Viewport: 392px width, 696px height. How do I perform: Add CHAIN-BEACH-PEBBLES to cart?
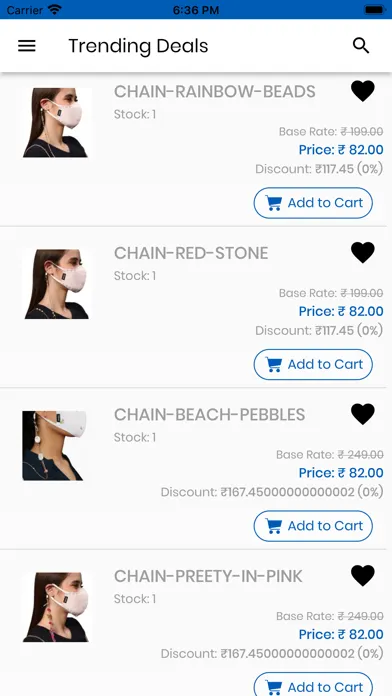(x=313, y=526)
